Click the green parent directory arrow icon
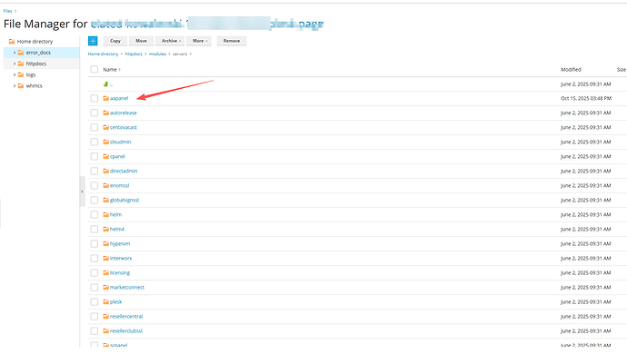Image resolution: width=627 pixels, height=364 pixels. point(105,84)
